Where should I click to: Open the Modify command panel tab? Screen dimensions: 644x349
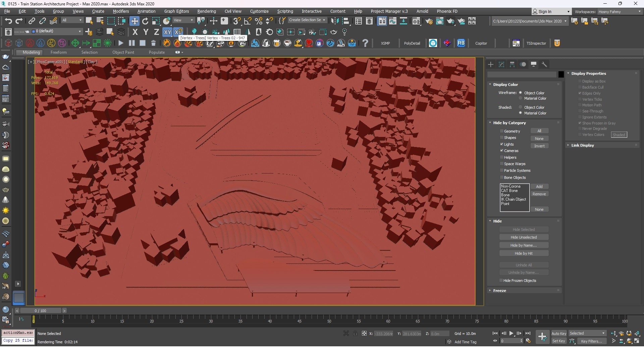click(x=501, y=64)
